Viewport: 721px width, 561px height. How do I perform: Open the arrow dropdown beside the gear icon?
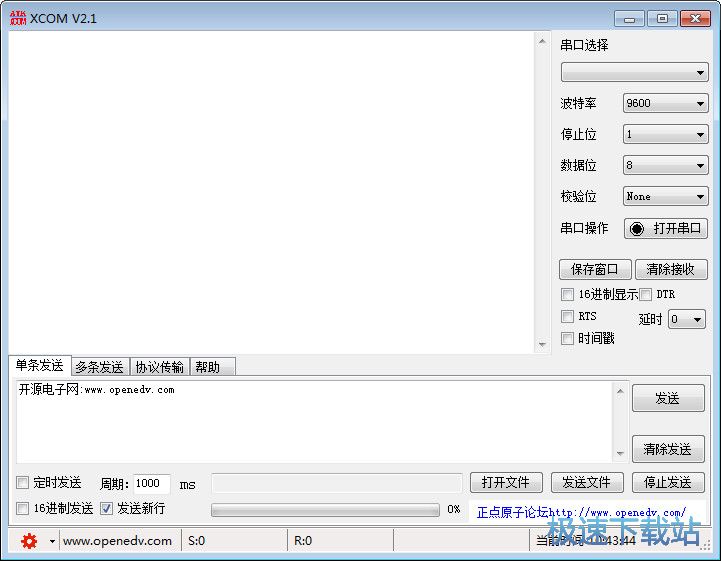point(52,541)
